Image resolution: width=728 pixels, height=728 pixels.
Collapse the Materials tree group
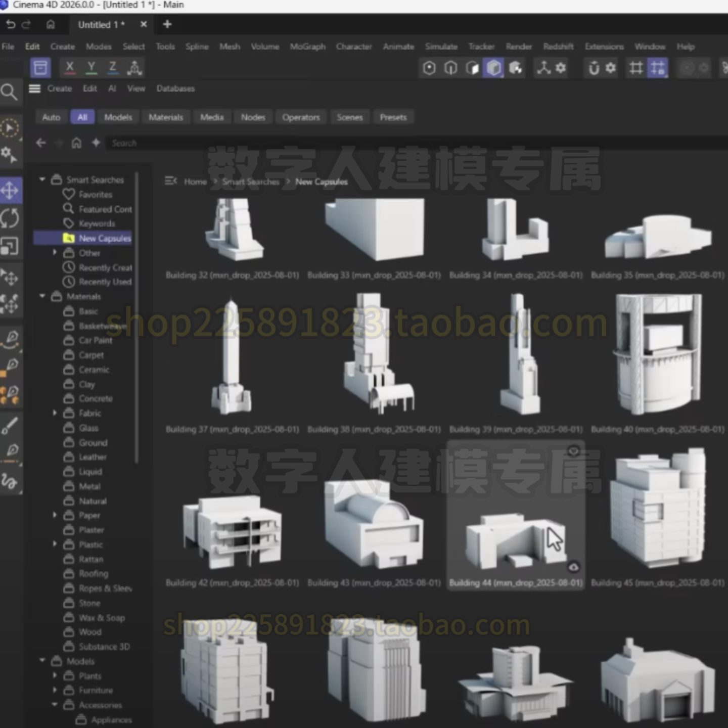[x=42, y=296]
